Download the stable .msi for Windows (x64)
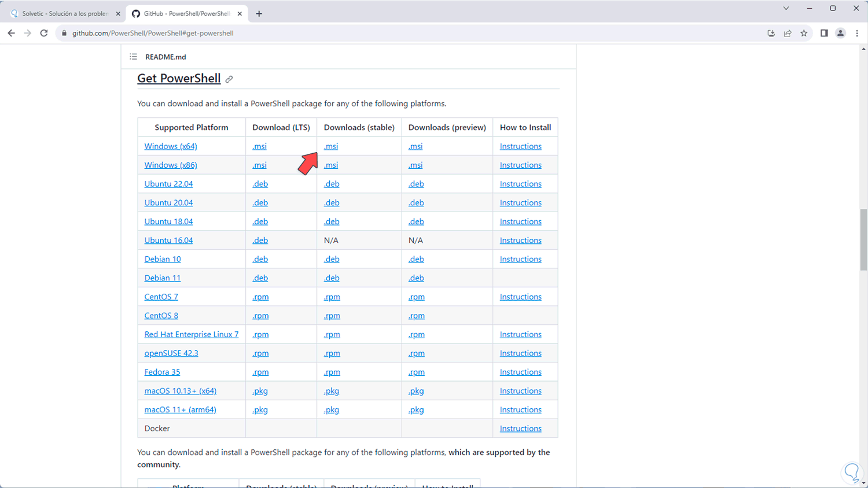 pos(331,146)
